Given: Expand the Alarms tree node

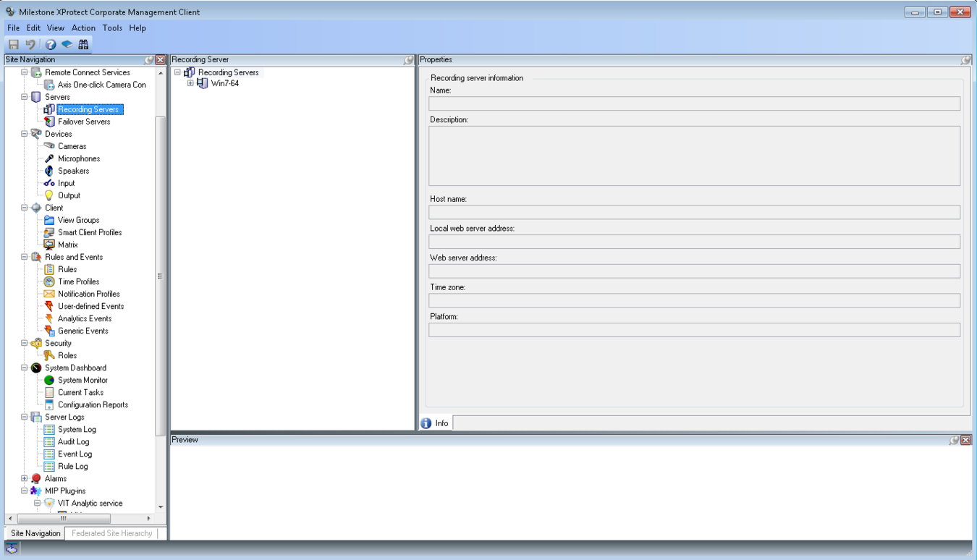Looking at the screenshot, I should pos(25,478).
